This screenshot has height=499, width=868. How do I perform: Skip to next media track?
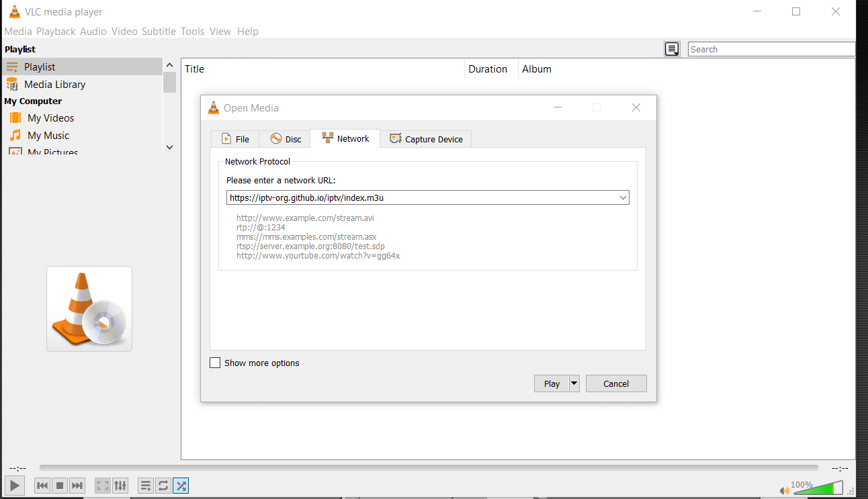[x=77, y=485]
